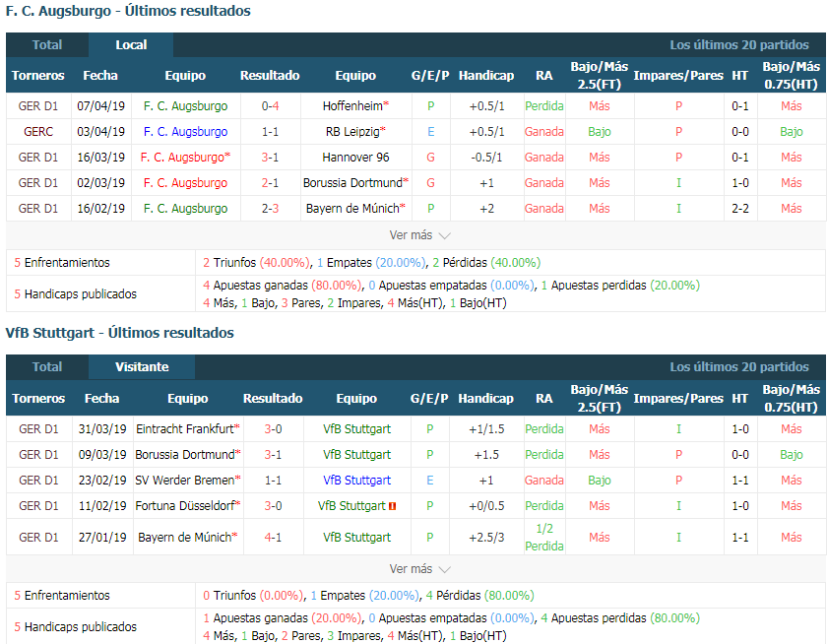
Task: Click Handicap header in Stuttgart table
Action: pos(485,399)
